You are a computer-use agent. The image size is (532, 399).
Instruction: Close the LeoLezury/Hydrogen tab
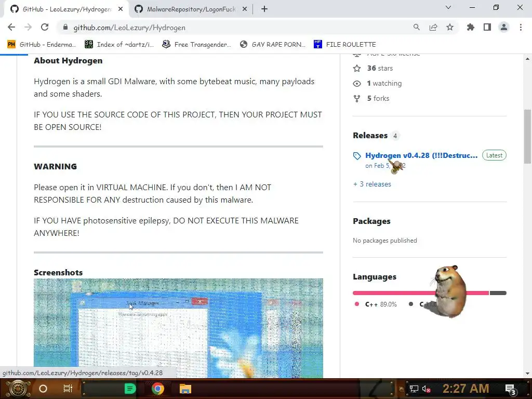[x=121, y=9]
